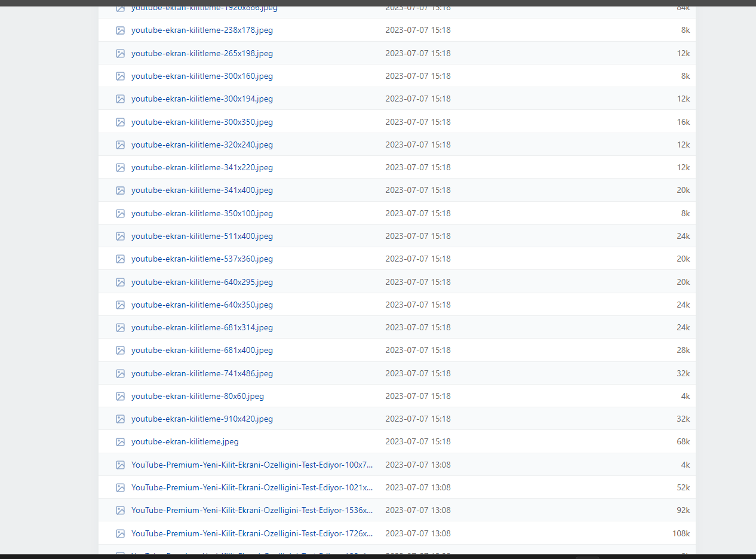Open youtube-ekran-kilitleme-300x350.jpeg file link

coord(202,122)
